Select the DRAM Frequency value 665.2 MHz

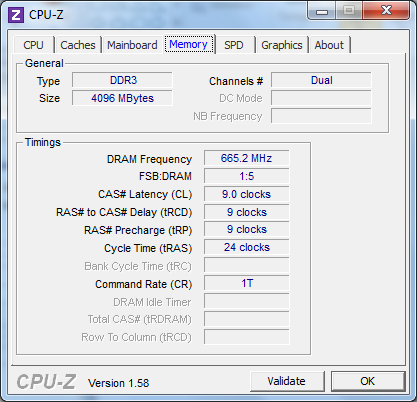tap(247, 158)
